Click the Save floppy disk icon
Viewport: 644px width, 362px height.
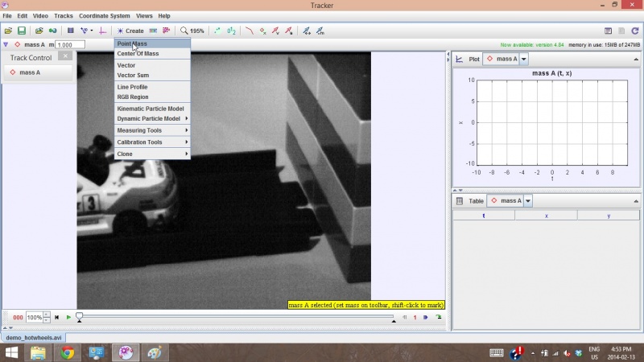[22, 31]
